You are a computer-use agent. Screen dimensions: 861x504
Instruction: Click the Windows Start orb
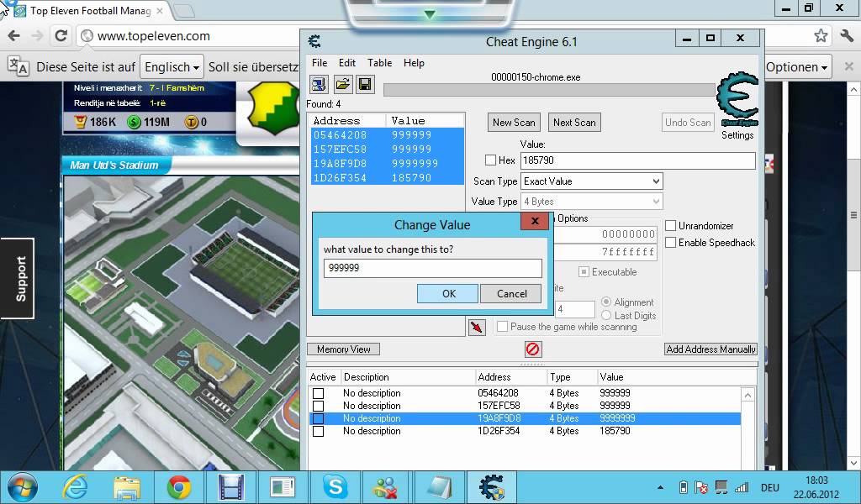pyautogui.click(x=22, y=487)
